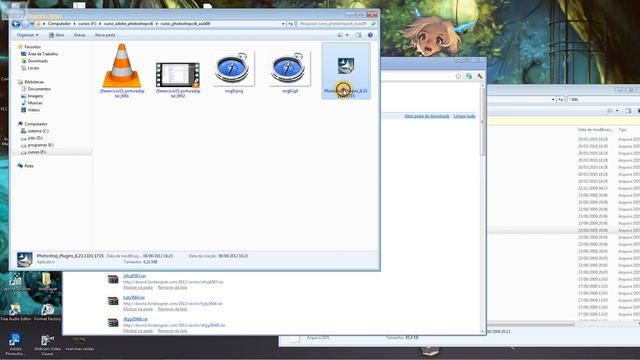Image resolution: width=640 pixels, height=360 pixels.
Task: Click Mostrar na pasta under the first download
Action: pyautogui.click(x=138, y=287)
